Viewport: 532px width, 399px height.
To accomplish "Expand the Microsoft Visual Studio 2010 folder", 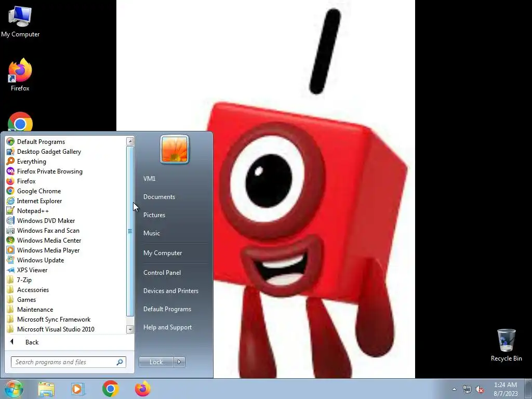I will coord(66,329).
